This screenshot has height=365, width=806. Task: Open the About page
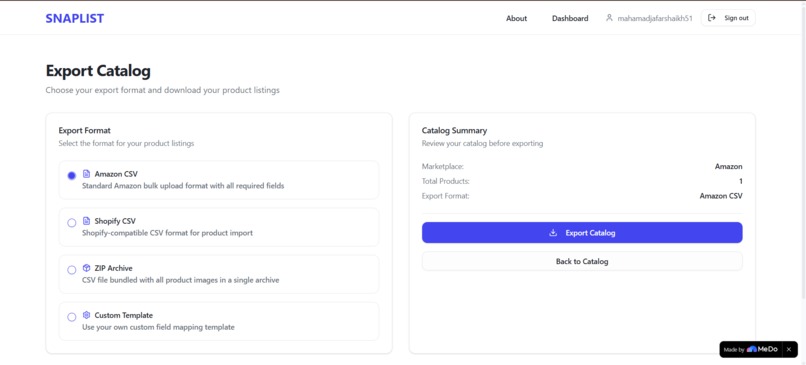516,19
